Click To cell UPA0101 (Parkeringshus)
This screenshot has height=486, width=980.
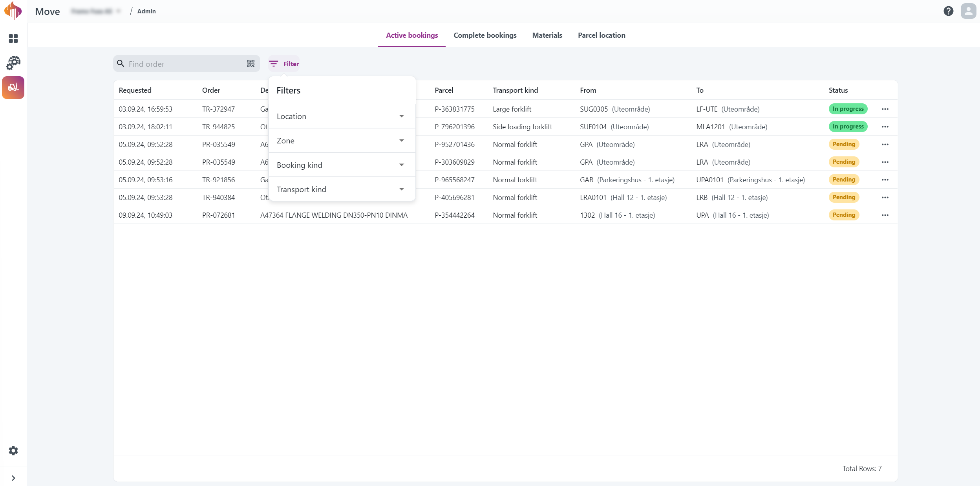750,180
